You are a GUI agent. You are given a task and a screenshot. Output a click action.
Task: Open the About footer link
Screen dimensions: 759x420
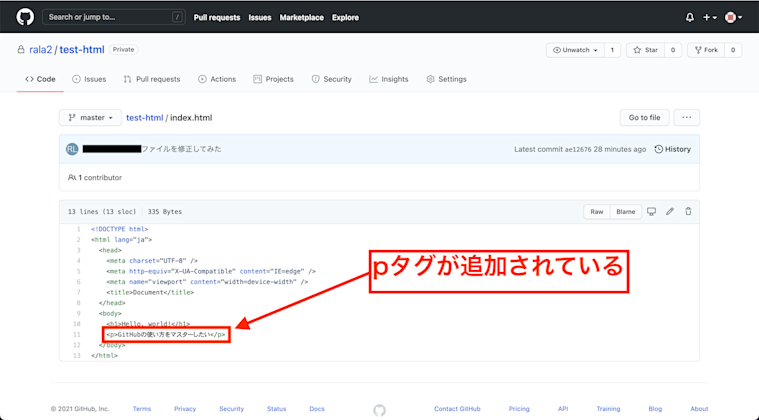pos(699,409)
